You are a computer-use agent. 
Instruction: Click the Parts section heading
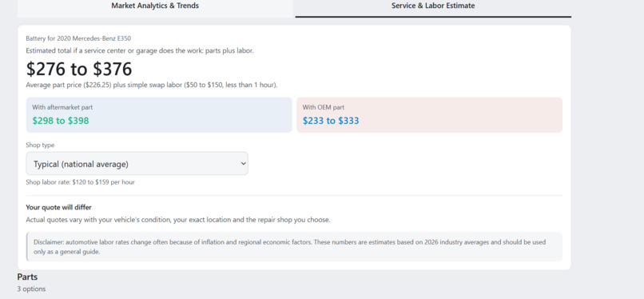(27, 277)
